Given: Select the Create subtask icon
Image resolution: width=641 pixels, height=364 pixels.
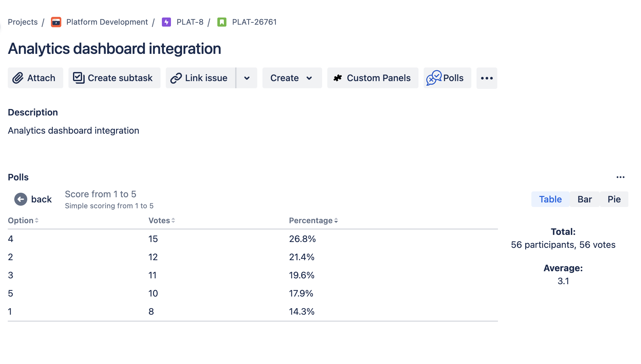Looking at the screenshot, I should tap(78, 78).
